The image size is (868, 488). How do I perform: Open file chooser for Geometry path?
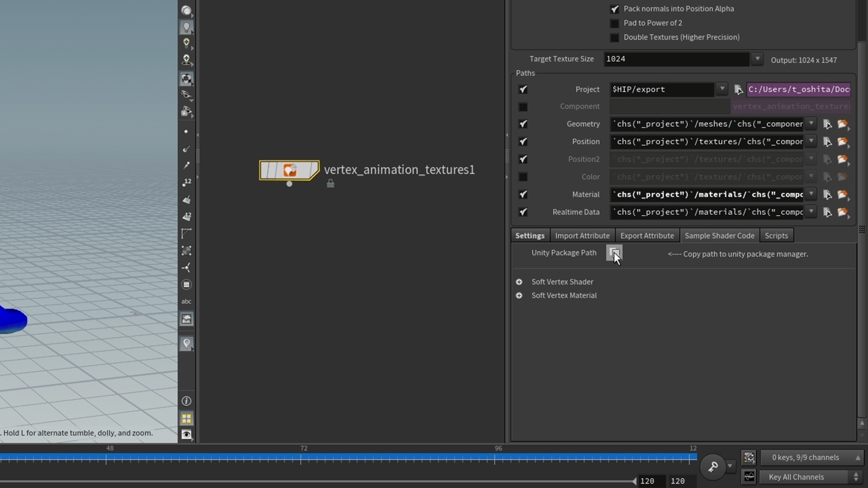point(842,124)
